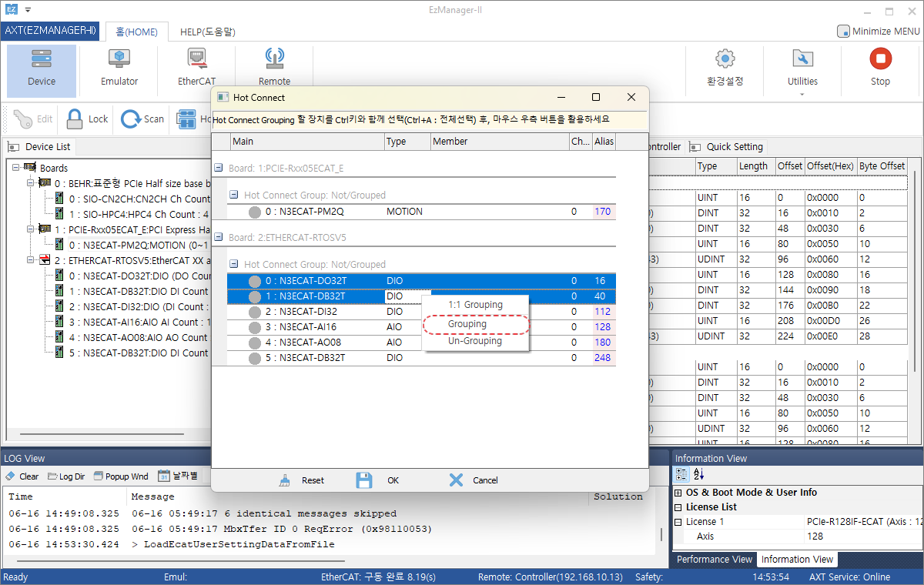
Task: Expand OS & Boot Mode & User Info
Action: pyautogui.click(x=678, y=493)
